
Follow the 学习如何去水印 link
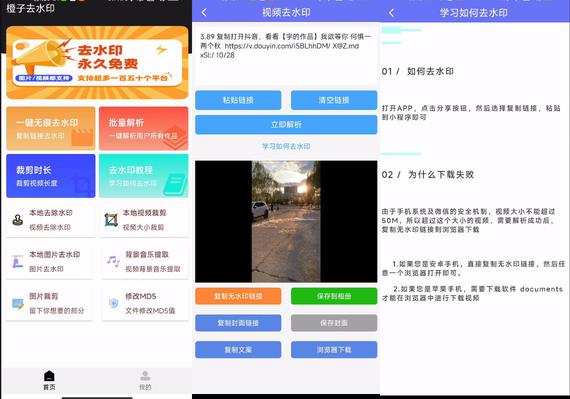point(286,146)
